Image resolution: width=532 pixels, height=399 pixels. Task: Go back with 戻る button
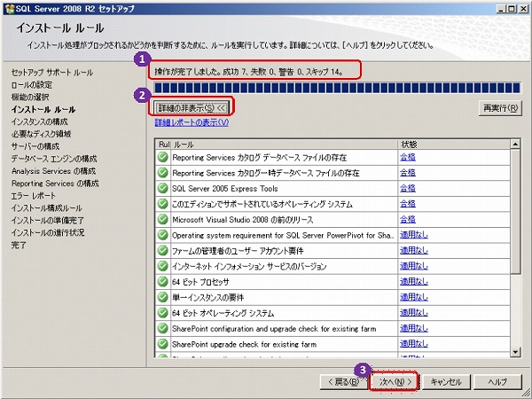[343, 382]
